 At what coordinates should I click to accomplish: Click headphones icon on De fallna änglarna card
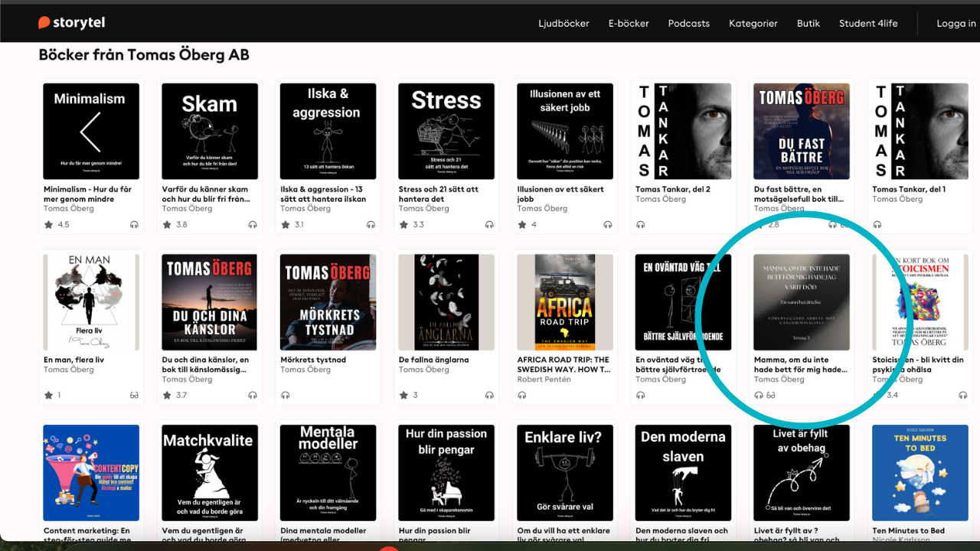click(489, 396)
